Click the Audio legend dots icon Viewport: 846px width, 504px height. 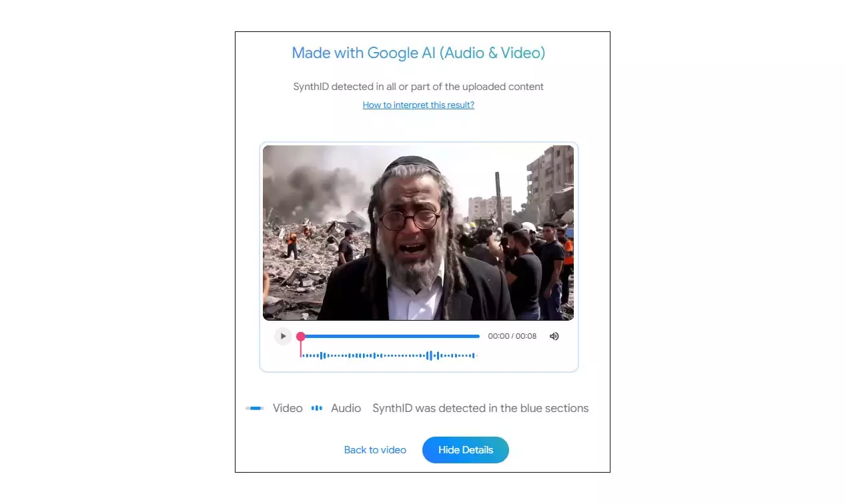click(x=317, y=408)
